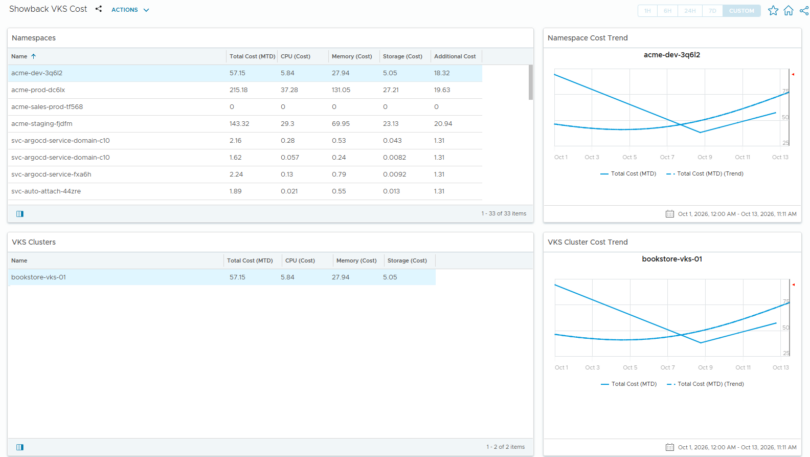Click the Namespaces widget title
810x457 pixels.
[34, 38]
